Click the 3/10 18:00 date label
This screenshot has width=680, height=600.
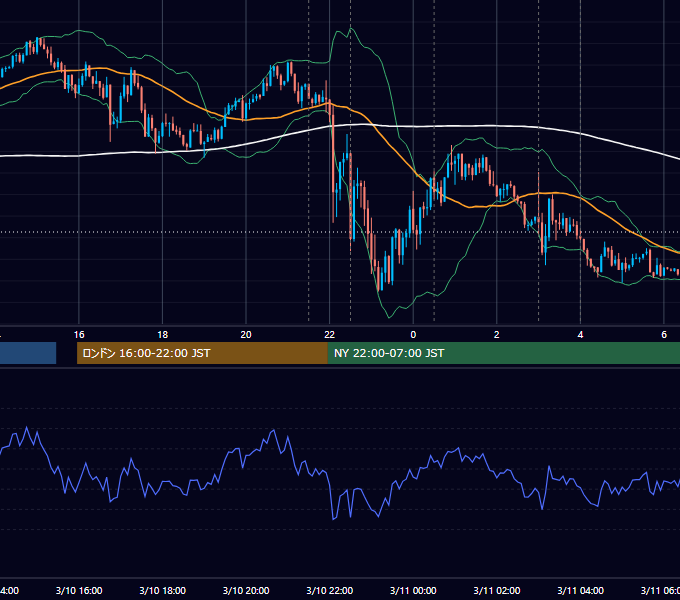click(163, 590)
